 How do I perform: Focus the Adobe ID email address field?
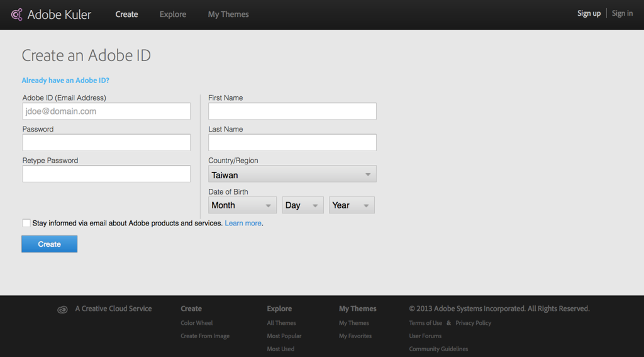[106, 111]
